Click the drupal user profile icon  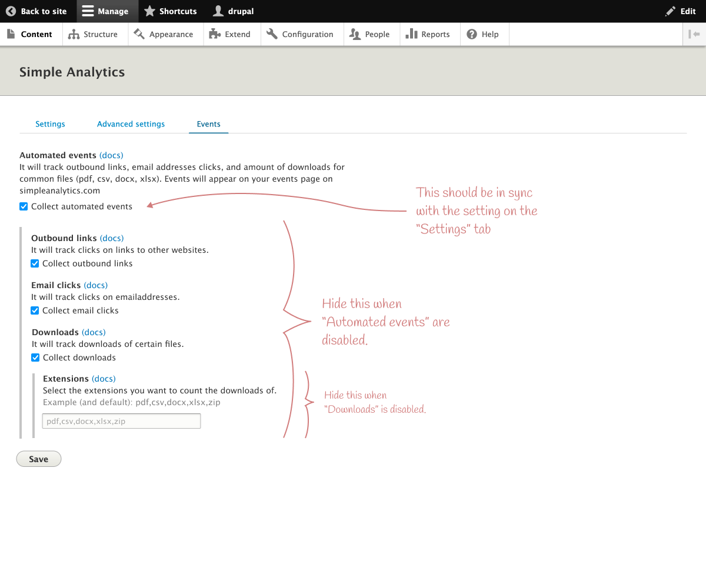click(218, 11)
